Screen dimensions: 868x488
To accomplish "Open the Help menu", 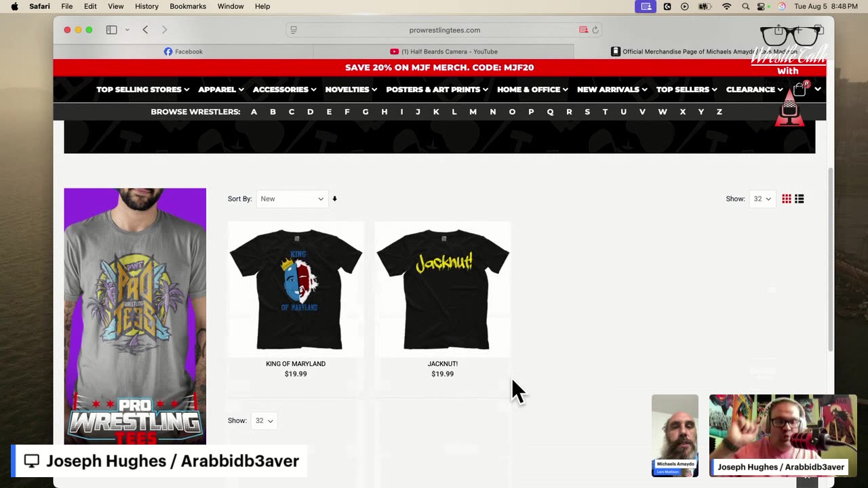I will 262,6.
